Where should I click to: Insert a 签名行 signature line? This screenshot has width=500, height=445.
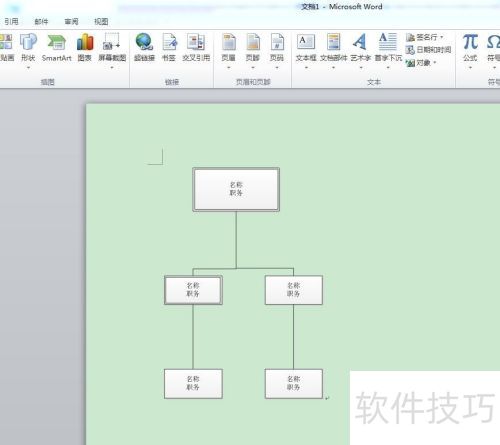(424, 37)
